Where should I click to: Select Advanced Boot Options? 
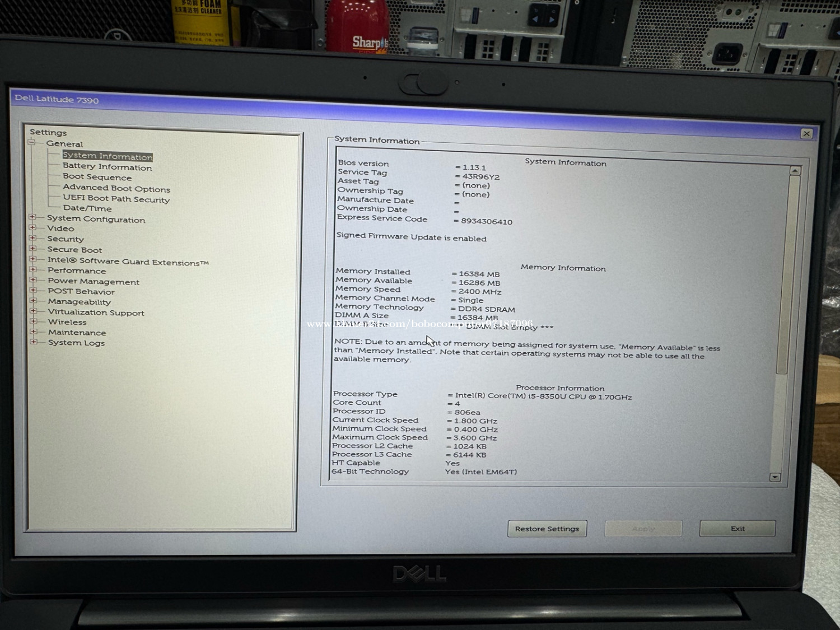pyautogui.click(x=116, y=189)
